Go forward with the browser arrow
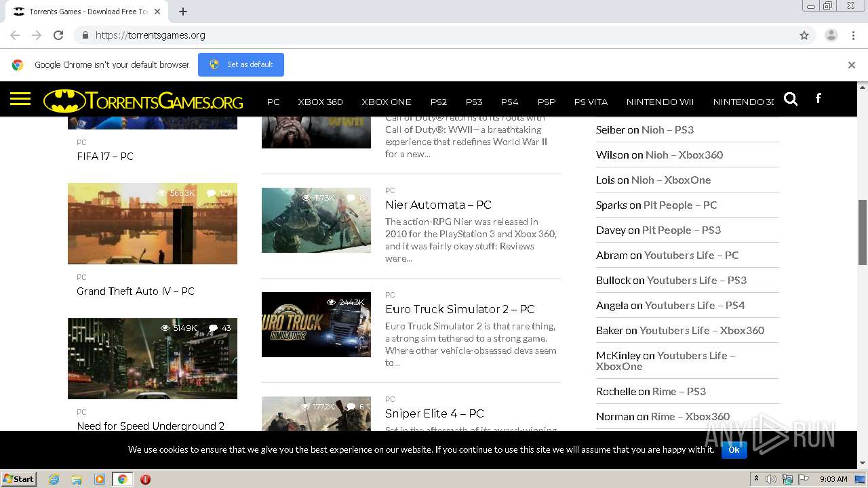This screenshot has width=868, height=488. pyautogui.click(x=37, y=35)
